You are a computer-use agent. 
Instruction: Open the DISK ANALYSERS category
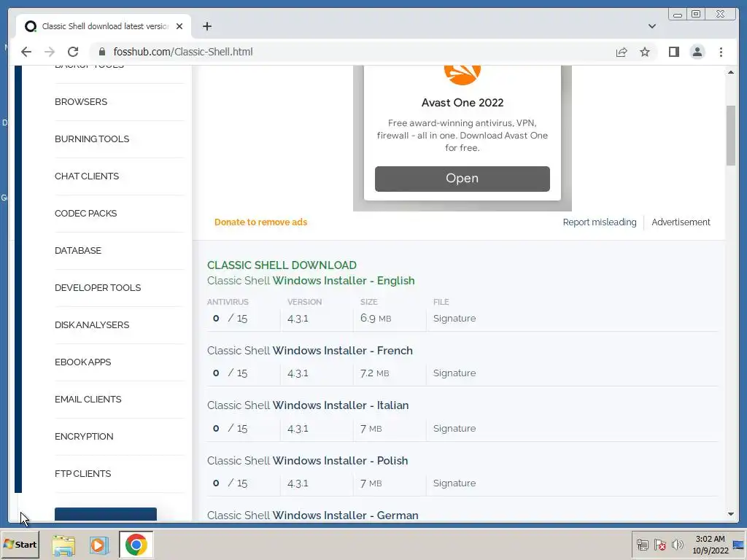pos(92,324)
